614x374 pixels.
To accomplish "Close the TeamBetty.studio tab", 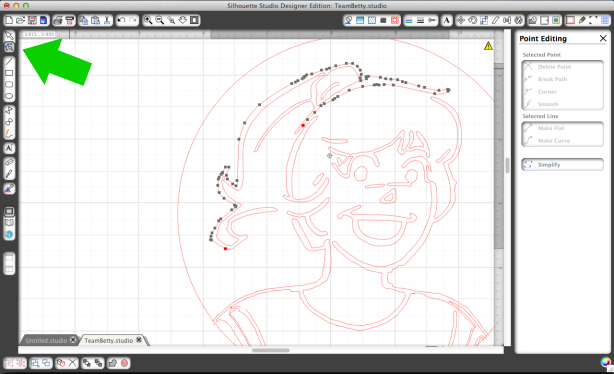I will pos(139,340).
